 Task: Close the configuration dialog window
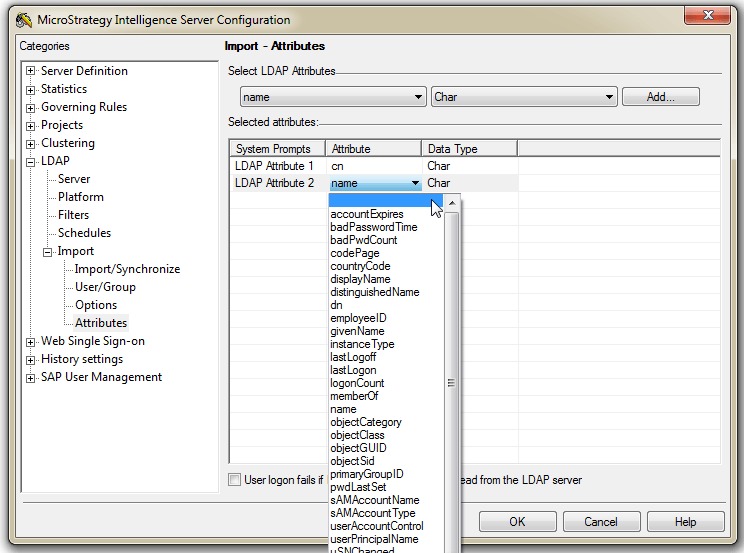pyautogui.click(x=708, y=15)
